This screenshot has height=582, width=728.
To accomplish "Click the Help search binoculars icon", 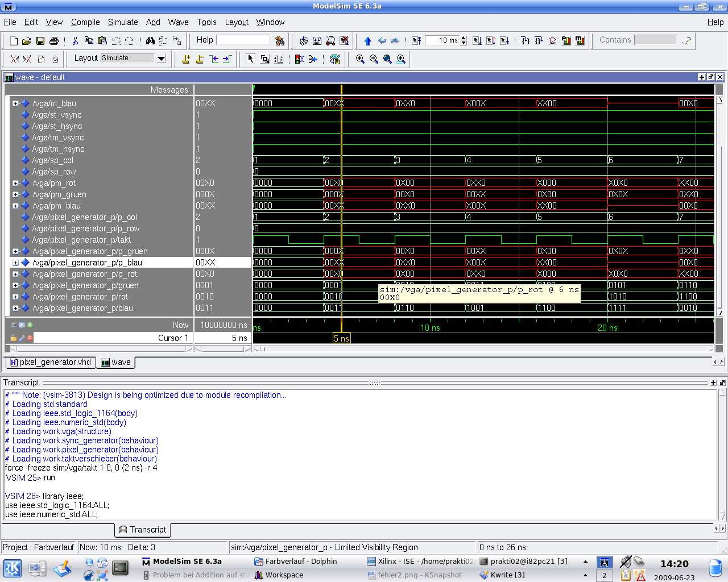I will coord(279,41).
